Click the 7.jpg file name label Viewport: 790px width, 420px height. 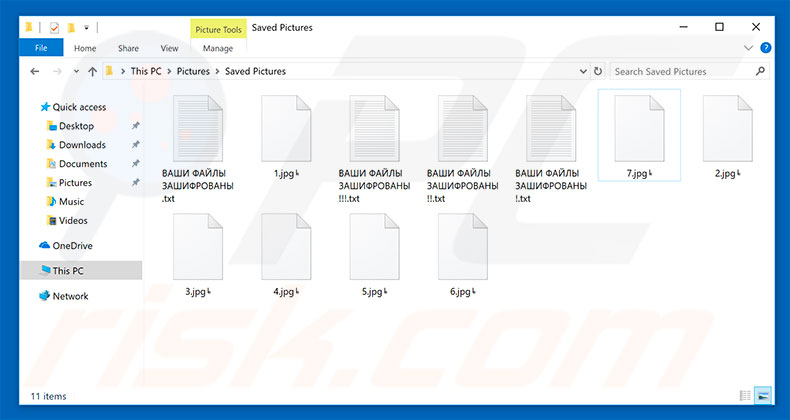pos(639,174)
